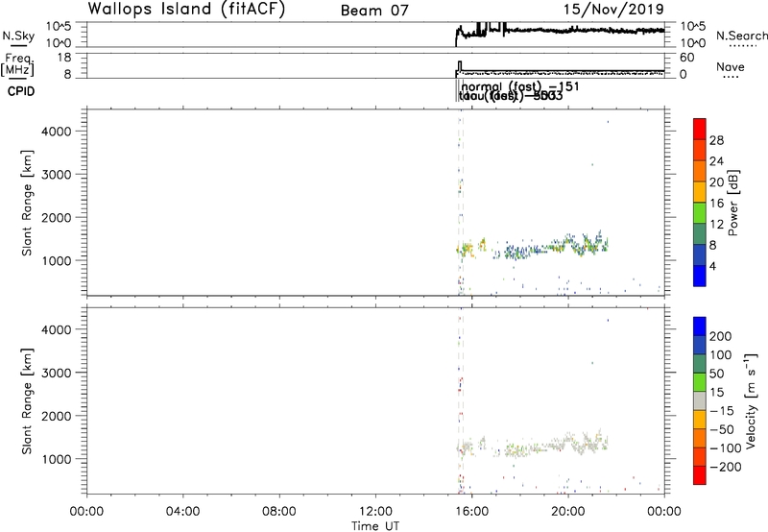Select the Beam 07 label
Viewport: 768px width, 532px height.
[374, 11]
